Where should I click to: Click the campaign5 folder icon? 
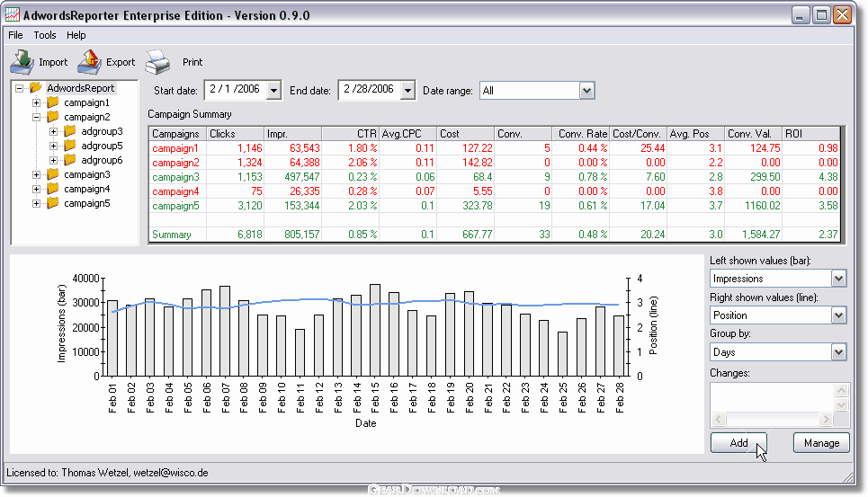(x=52, y=203)
